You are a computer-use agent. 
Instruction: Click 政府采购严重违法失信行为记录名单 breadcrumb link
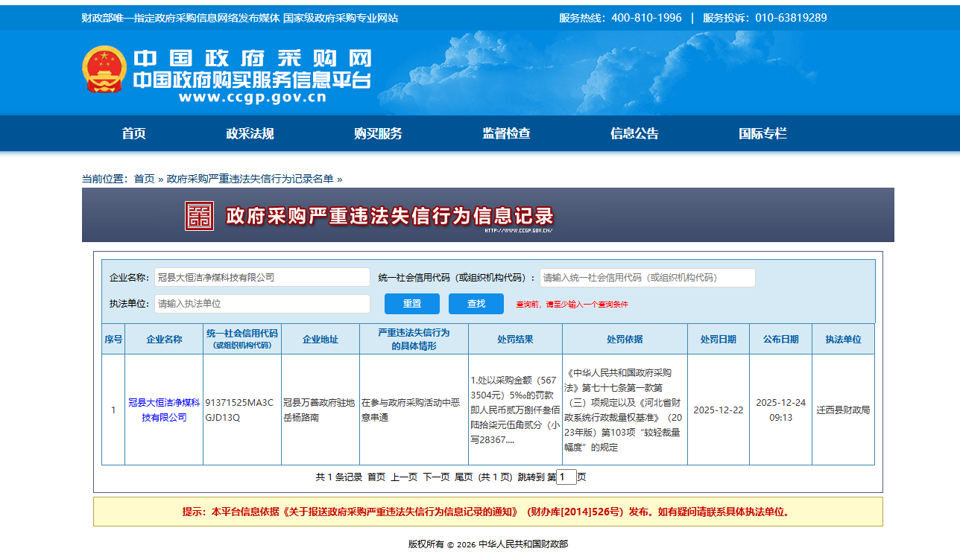(x=250, y=179)
